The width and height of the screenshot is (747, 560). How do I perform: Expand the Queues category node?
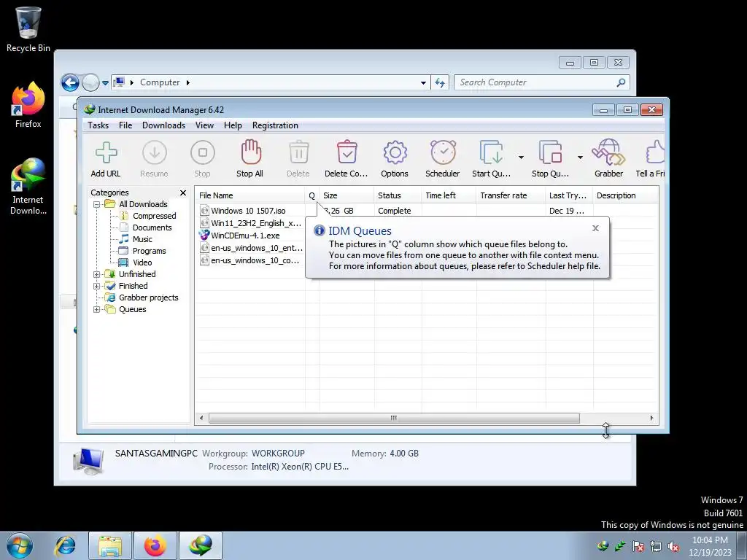click(97, 309)
